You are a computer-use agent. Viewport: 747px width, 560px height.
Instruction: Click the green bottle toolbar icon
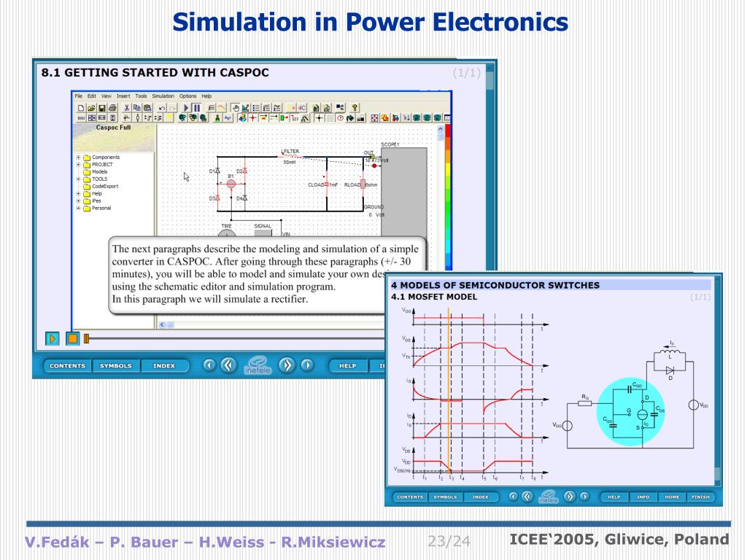coord(217,117)
